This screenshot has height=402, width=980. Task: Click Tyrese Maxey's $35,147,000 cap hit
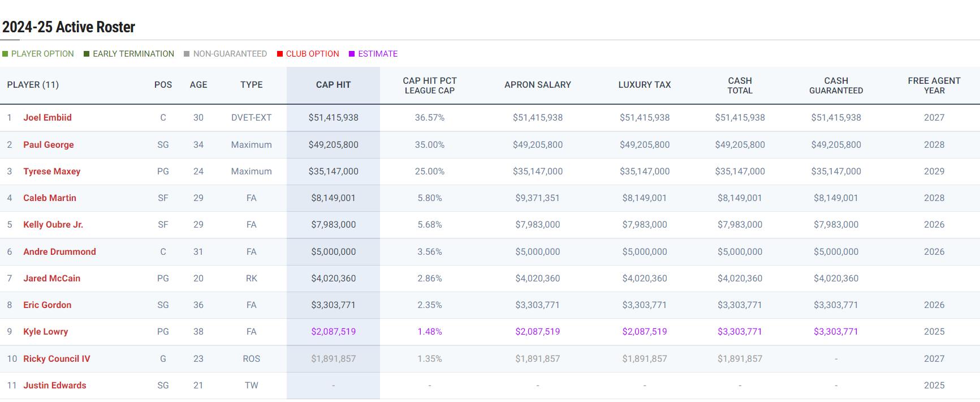coord(334,171)
